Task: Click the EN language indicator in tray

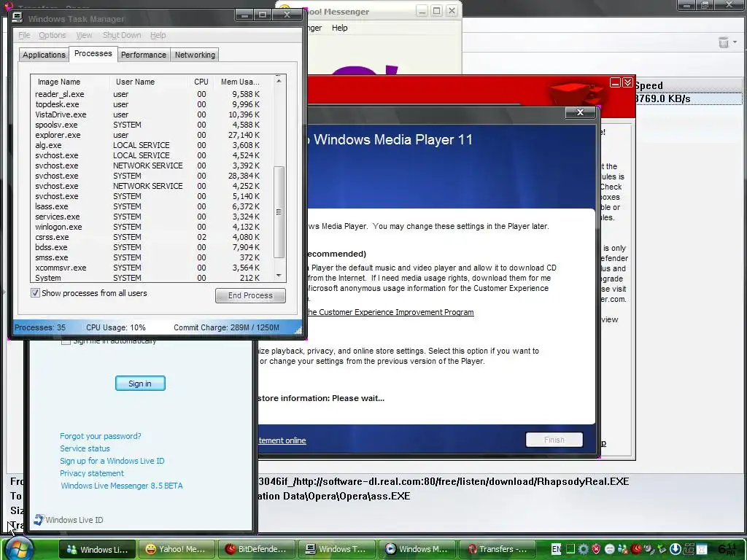Action: pos(556,549)
